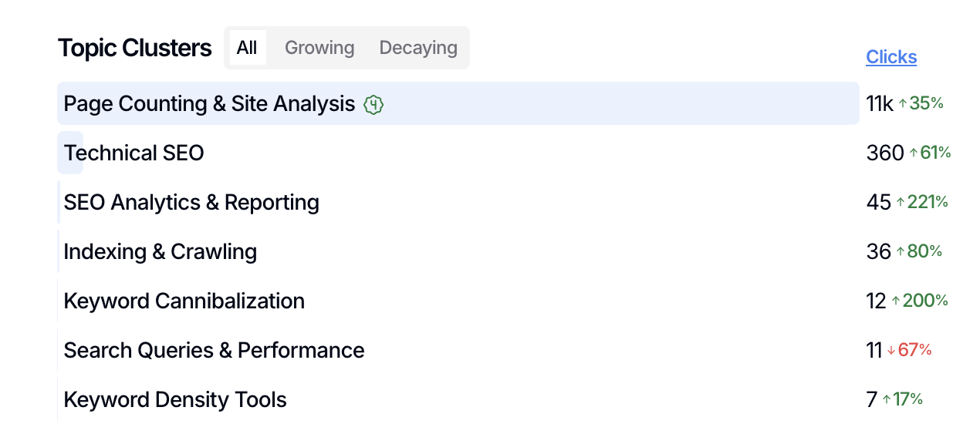
Task: Open the Technical SEO cluster row
Action: tap(133, 153)
